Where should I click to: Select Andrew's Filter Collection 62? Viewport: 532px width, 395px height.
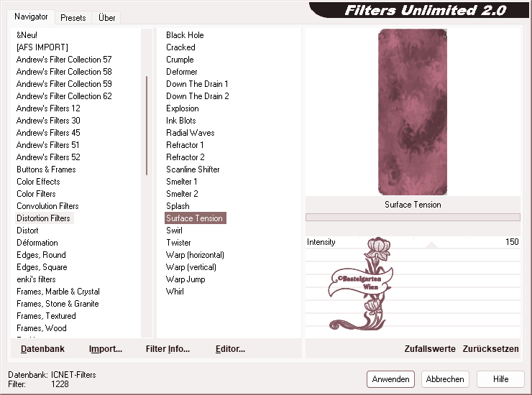(64, 96)
